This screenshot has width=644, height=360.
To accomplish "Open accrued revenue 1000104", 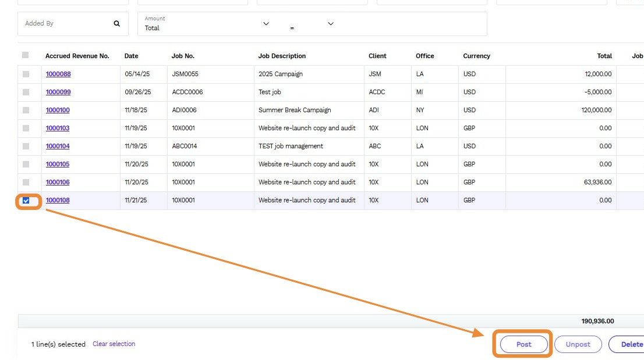I will 58,147.
